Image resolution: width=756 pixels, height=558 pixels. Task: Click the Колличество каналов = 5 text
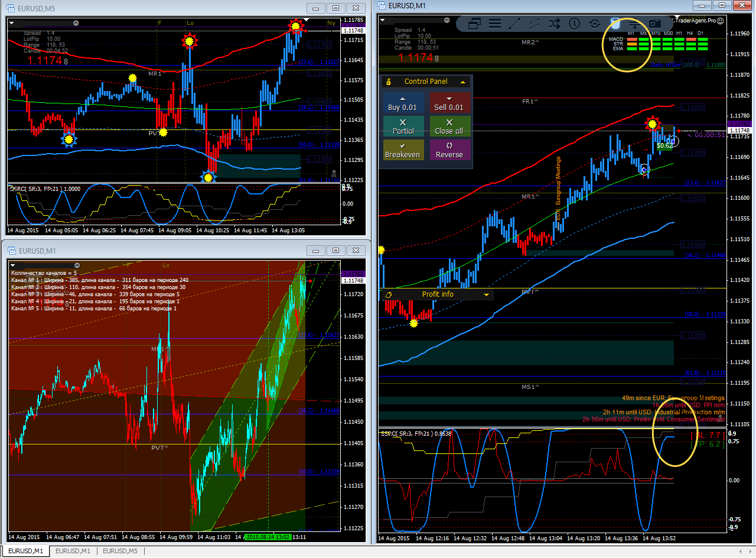(x=44, y=272)
